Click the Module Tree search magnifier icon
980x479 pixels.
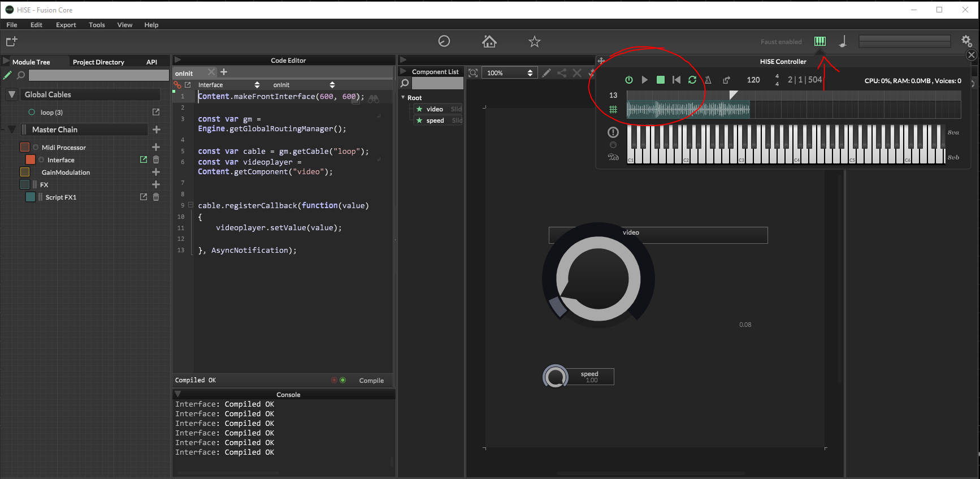(21, 75)
